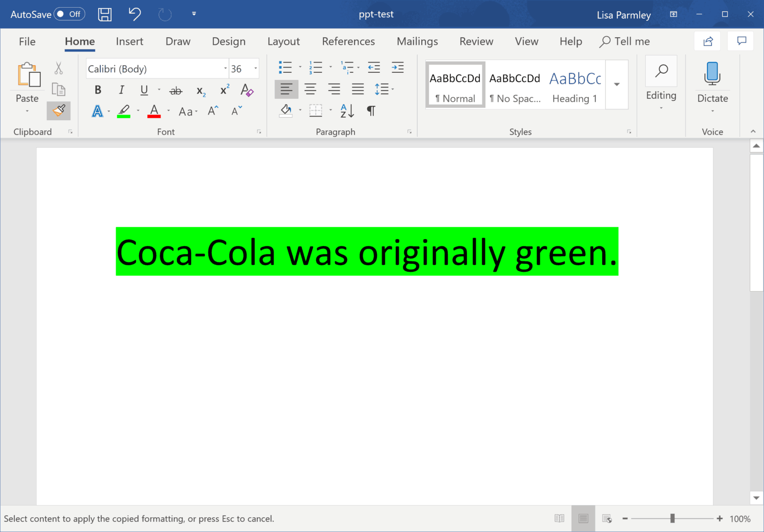Adjust the zoom slider handle
The height and width of the screenshot is (532, 764).
(672, 518)
